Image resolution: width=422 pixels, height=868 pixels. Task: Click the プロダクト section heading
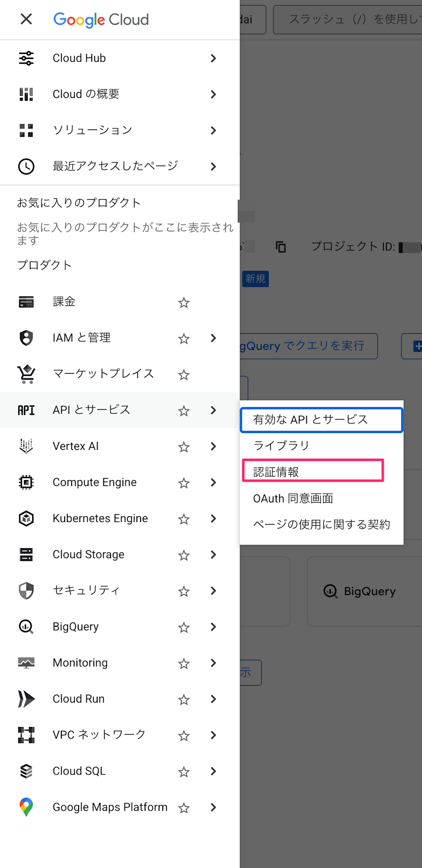44,265
